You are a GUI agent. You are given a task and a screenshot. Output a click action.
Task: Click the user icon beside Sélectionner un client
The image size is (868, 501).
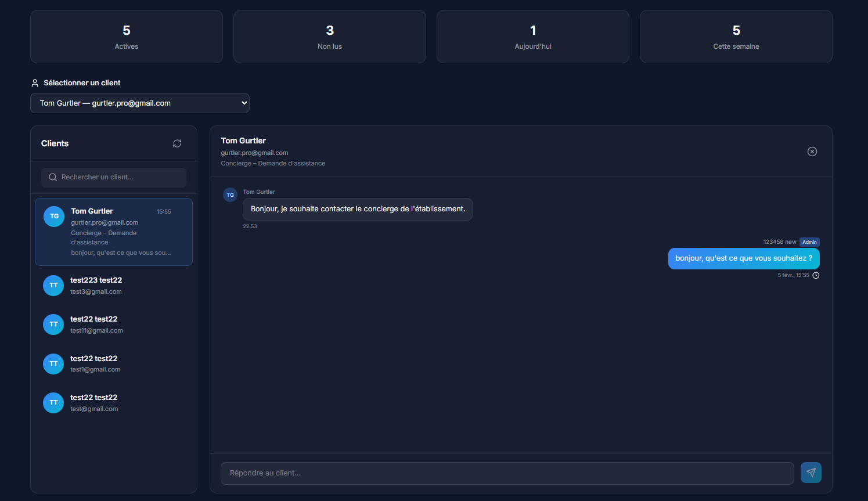pyautogui.click(x=35, y=83)
